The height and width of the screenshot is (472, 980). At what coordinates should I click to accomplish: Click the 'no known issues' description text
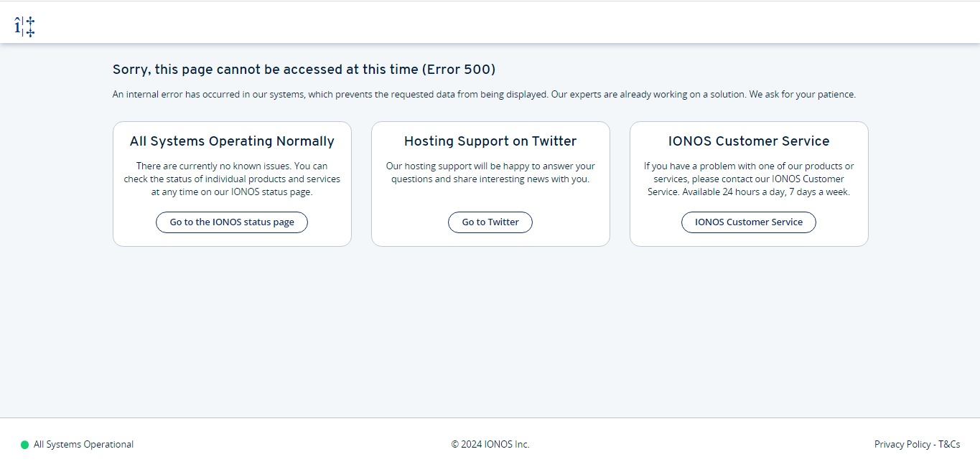point(232,179)
